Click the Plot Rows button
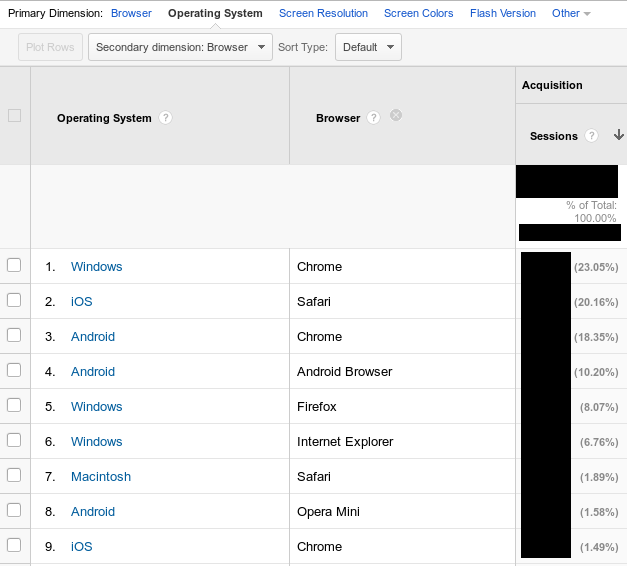Screen dimensions: 627x566 click(50, 47)
